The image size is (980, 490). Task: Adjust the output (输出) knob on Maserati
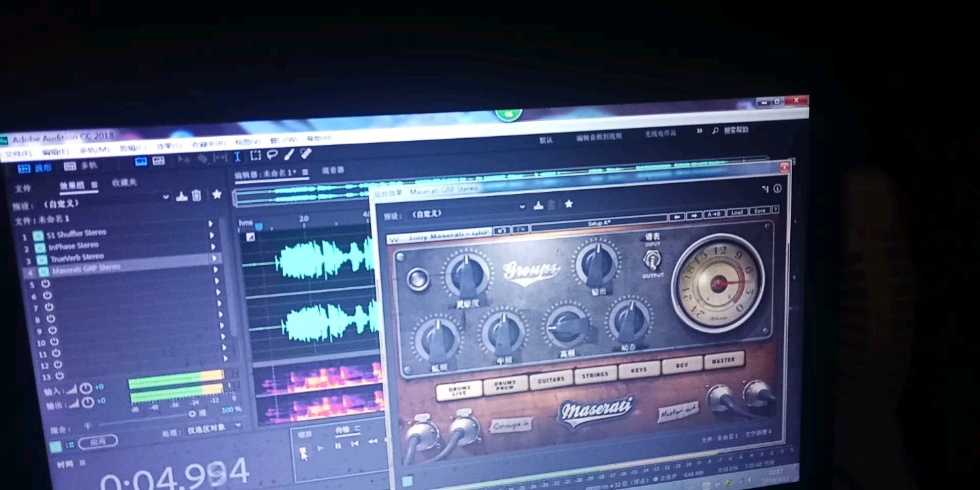(597, 263)
